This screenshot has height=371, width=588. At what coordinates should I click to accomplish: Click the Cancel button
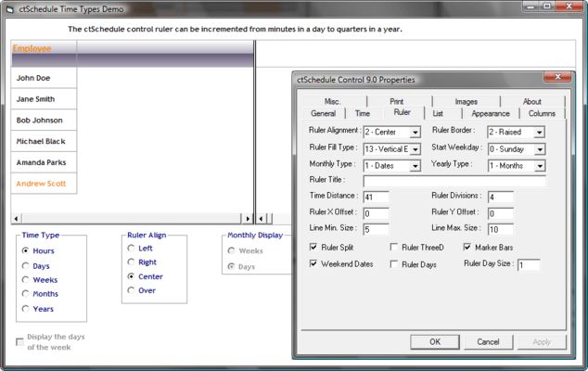click(x=488, y=341)
